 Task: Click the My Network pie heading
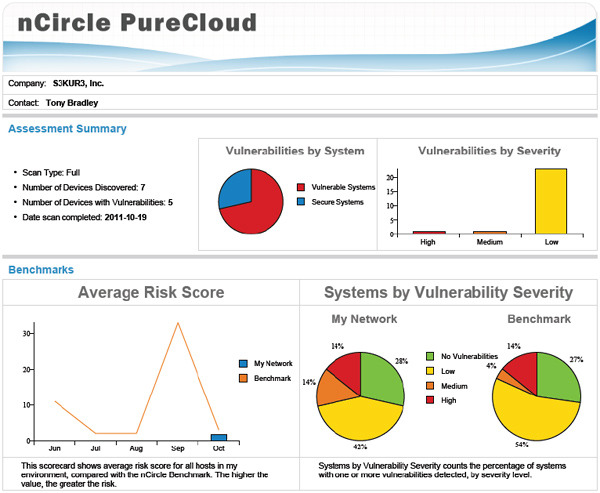[x=364, y=319]
